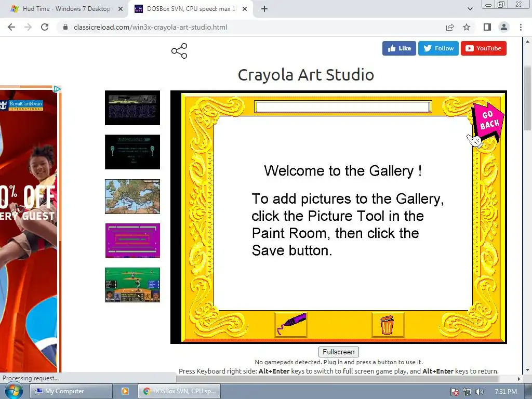
Task: Click the gallery title text field
Action: click(x=343, y=107)
